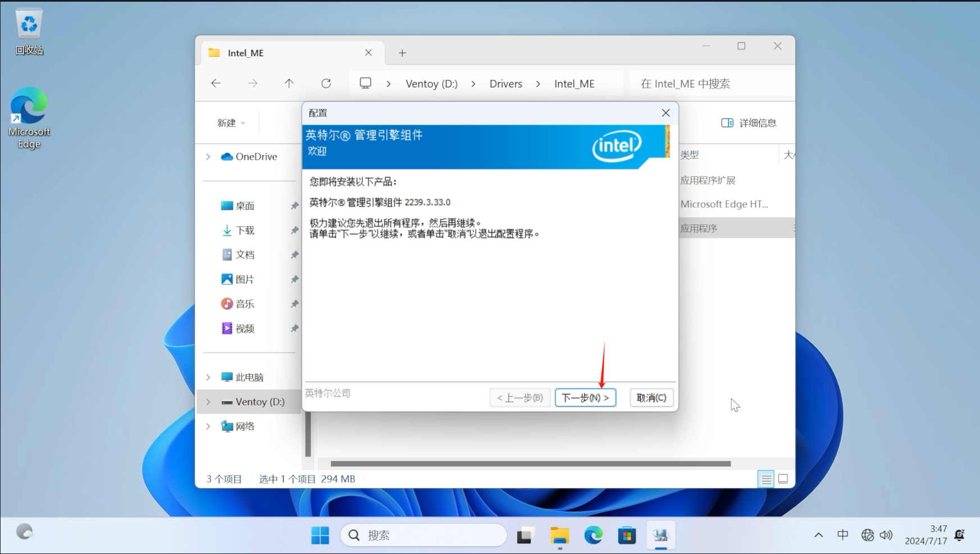Viewport: 980px width, 554px height.
Task: Open the 新建 (New) dropdown menu
Action: [x=231, y=123]
